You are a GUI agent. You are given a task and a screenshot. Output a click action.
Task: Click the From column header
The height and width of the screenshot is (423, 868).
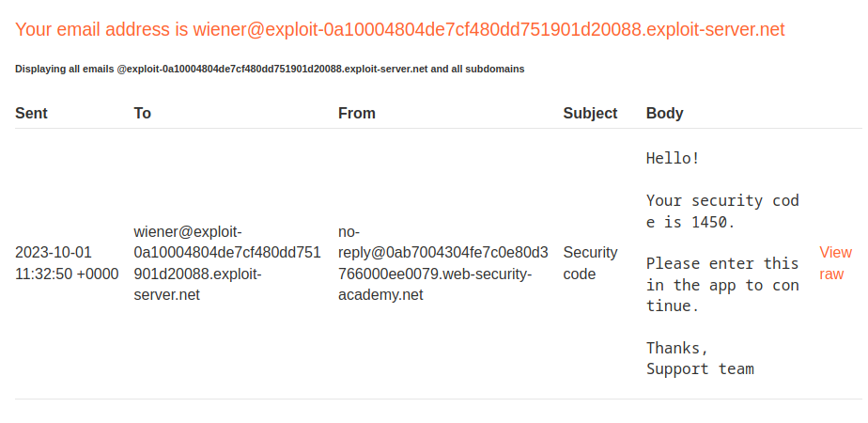pos(356,113)
